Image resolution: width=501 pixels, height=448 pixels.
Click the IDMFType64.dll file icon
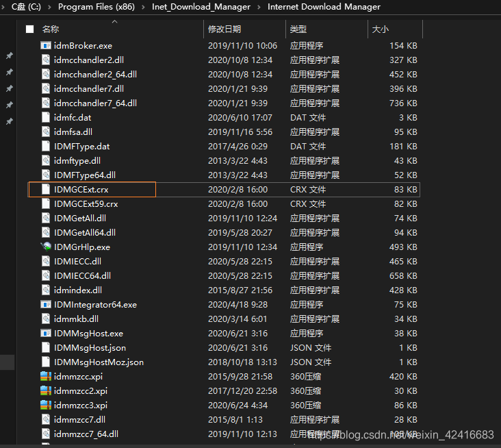(46, 175)
